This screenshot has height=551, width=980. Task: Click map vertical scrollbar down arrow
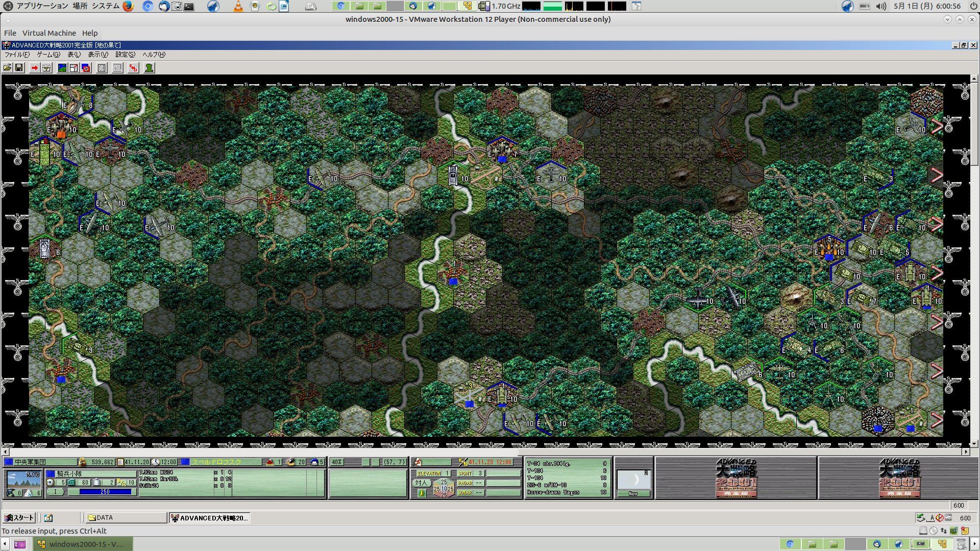pos(974,444)
